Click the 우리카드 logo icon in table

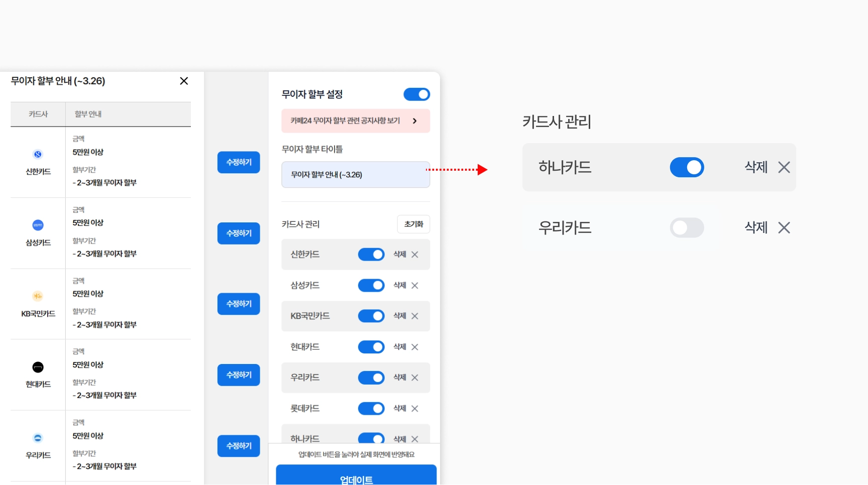pyautogui.click(x=38, y=438)
